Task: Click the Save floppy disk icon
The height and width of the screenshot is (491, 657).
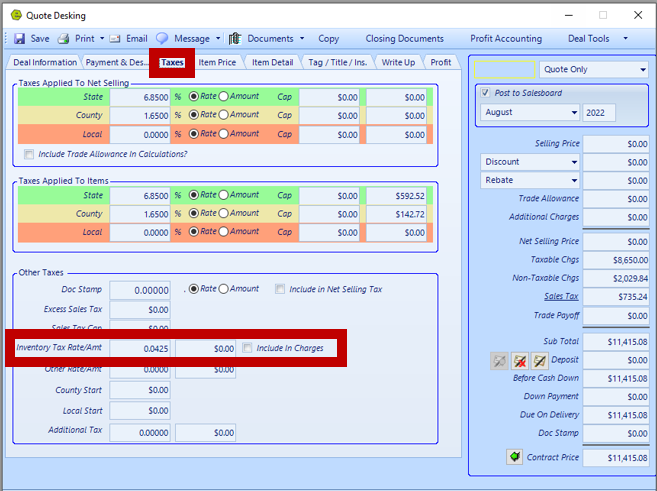Action: click(x=19, y=39)
